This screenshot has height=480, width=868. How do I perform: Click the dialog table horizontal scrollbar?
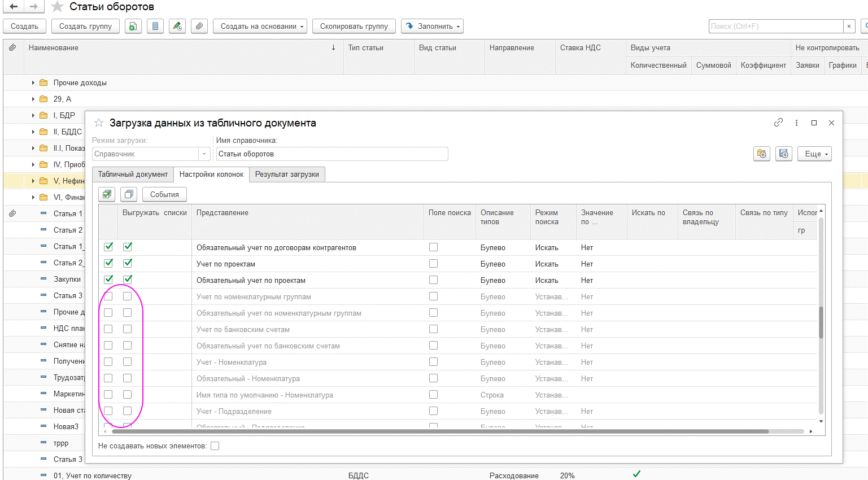440,431
